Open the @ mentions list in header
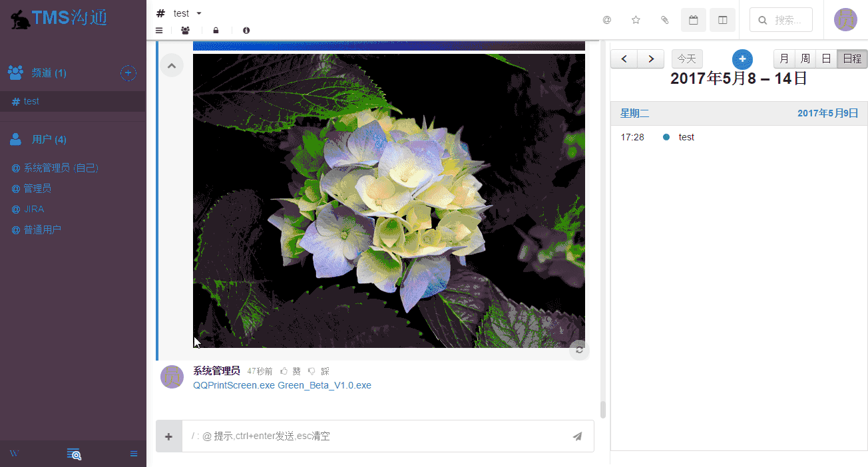868x467 pixels. click(x=606, y=20)
